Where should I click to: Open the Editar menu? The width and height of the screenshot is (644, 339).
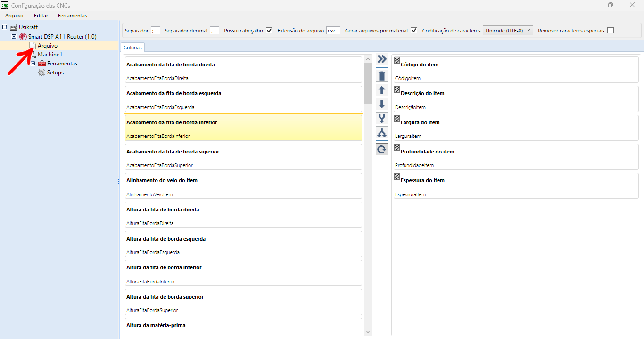(x=41, y=16)
